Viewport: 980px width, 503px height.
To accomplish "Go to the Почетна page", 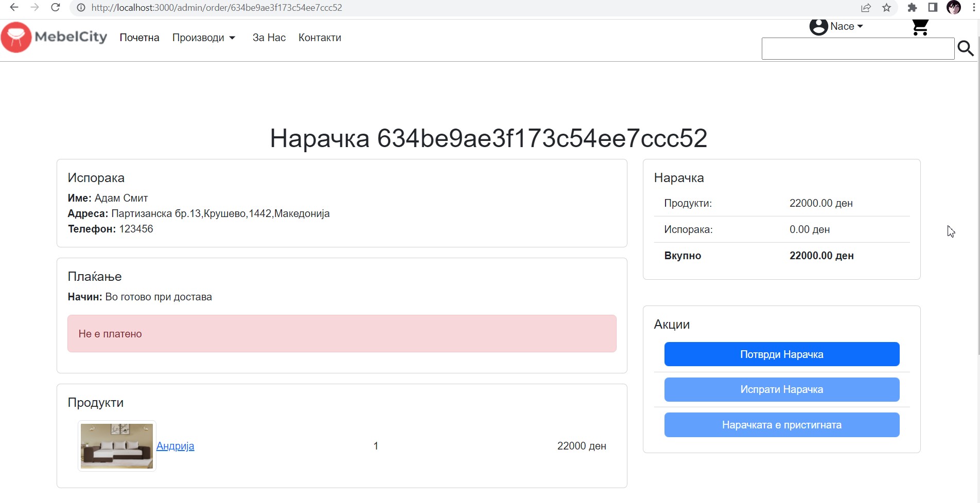I will point(139,38).
